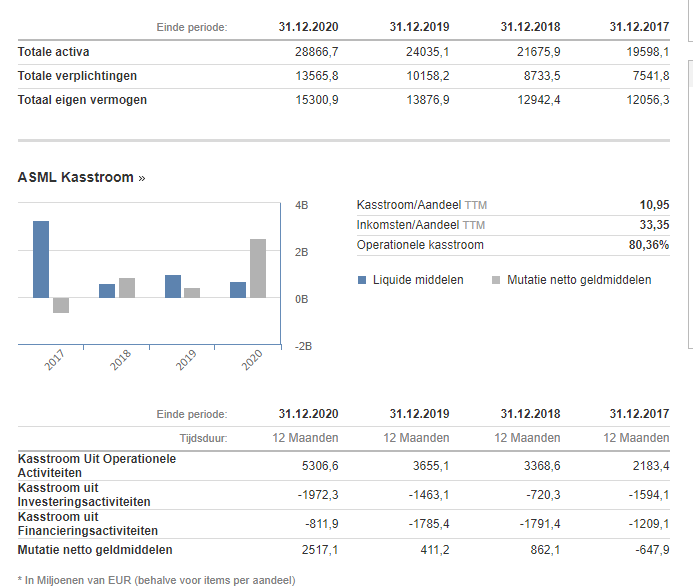The height and width of the screenshot is (586, 693).
Task: Click equity value 13876,9
Action: coord(428,100)
